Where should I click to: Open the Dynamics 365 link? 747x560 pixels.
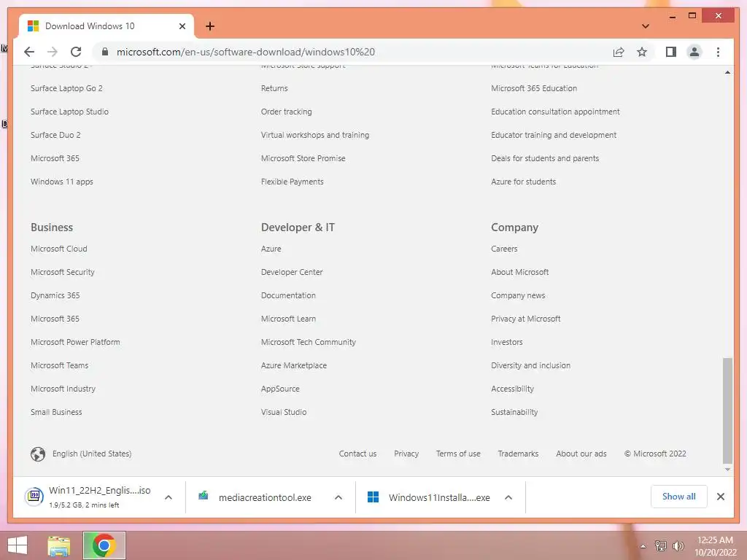coord(55,295)
